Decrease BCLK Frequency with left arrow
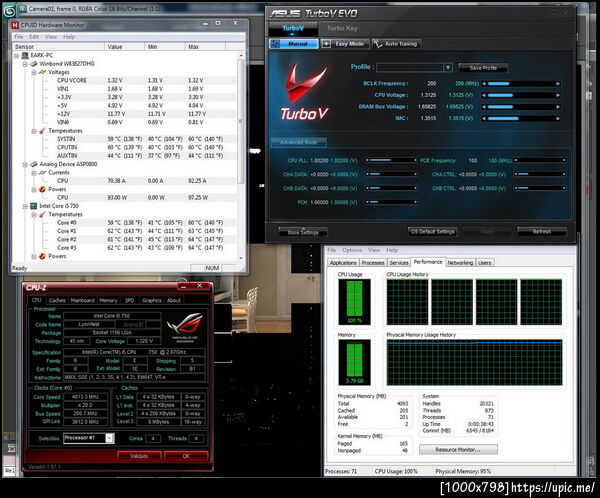This screenshot has height=498, width=600. [x=484, y=83]
